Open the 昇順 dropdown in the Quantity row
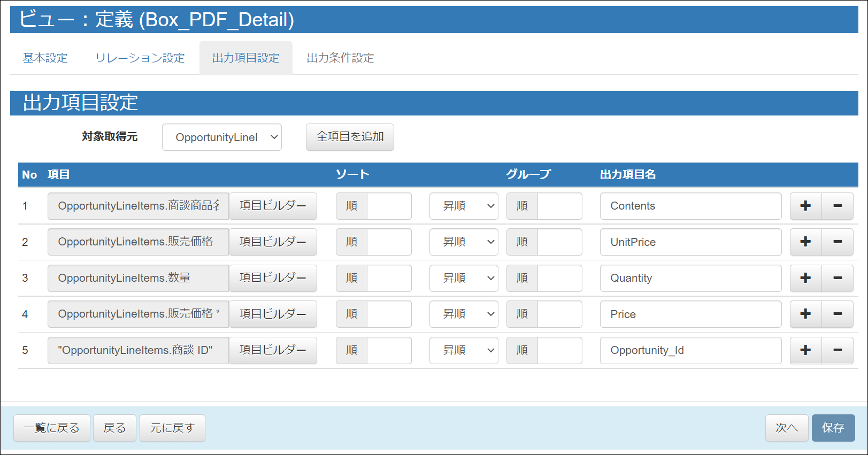This screenshot has height=455, width=868. tap(463, 278)
